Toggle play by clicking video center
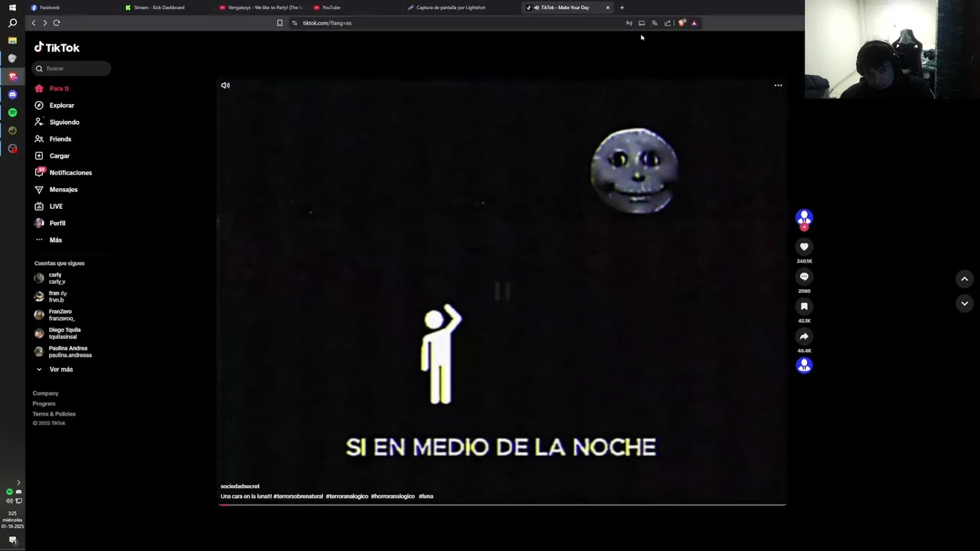This screenshot has height=551, width=980. [x=502, y=291]
